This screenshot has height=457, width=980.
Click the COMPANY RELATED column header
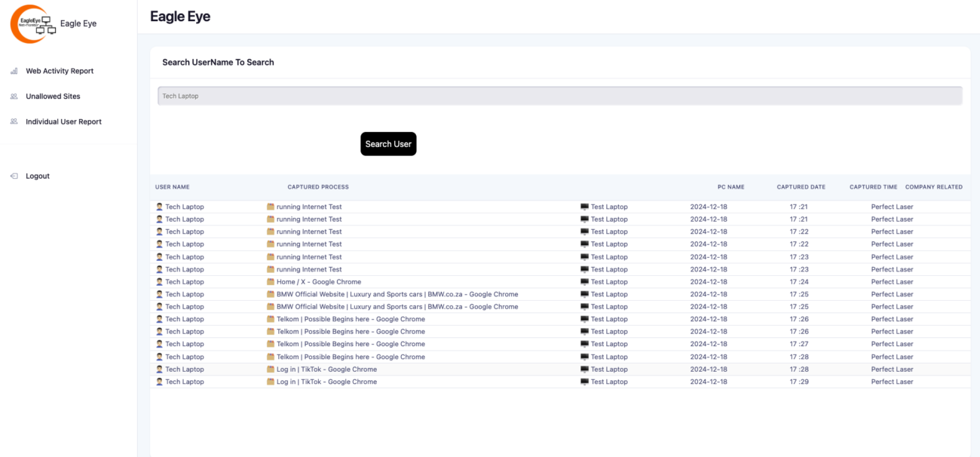pyautogui.click(x=934, y=187)
